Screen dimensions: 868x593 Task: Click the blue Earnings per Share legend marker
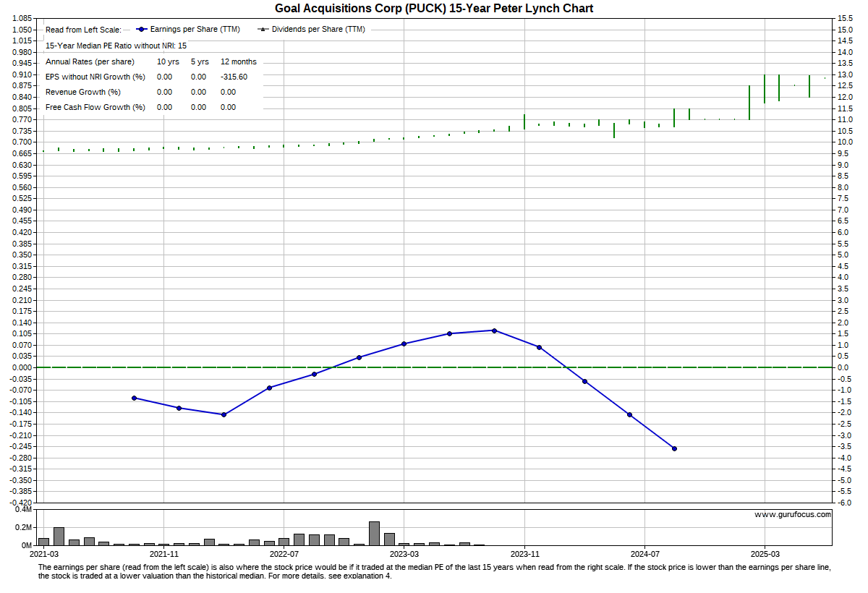tap(141, 30)
